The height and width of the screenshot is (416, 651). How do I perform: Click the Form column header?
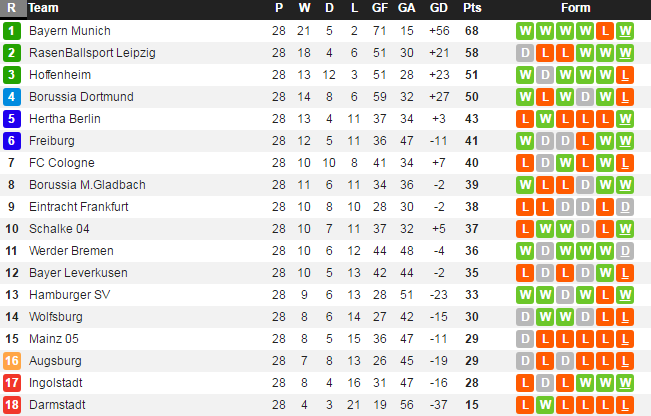[x=576, y=8]
